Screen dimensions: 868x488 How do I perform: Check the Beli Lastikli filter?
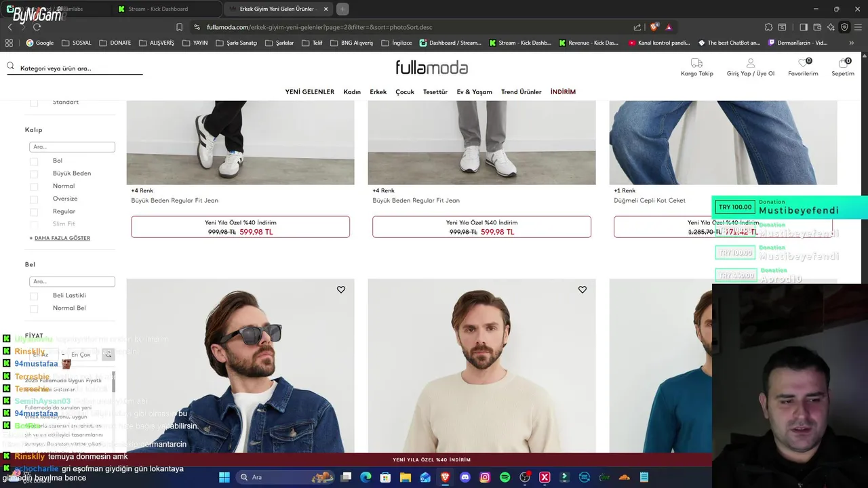point(34,296)
